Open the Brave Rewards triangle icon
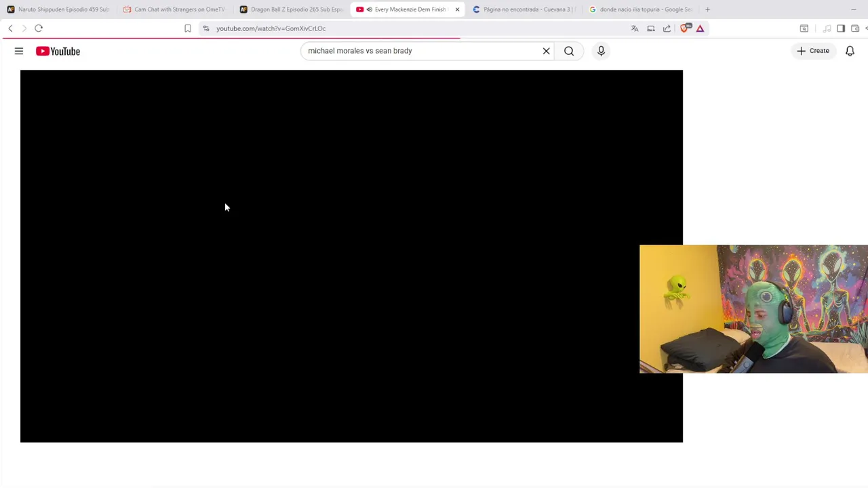 pyautogui.click(x=700, y=28)
